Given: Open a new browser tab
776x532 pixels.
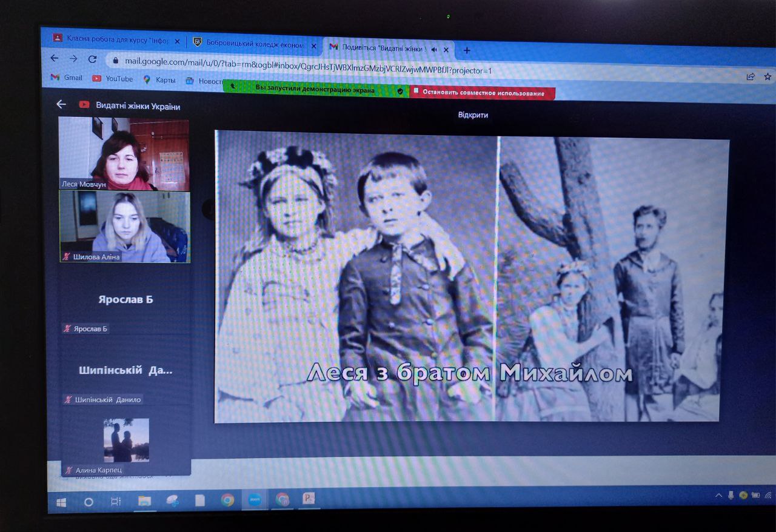Looking at the screenshot, I should point(466,50).
